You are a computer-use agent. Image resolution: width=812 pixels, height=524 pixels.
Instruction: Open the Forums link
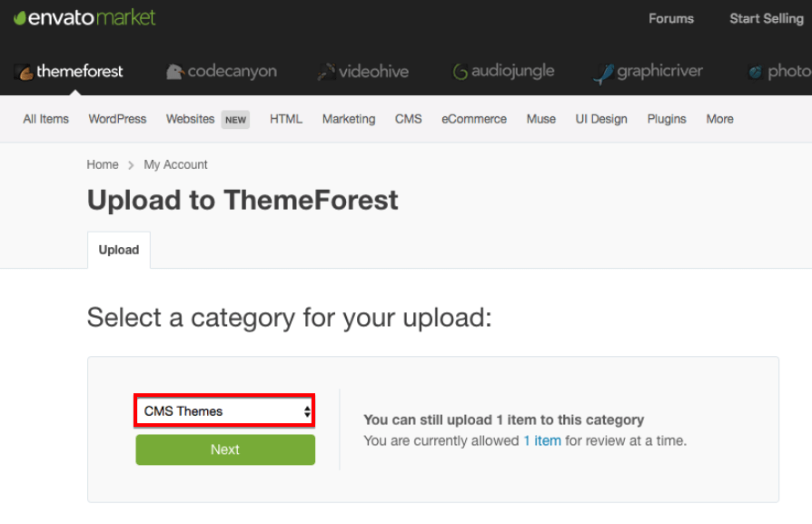(671, 19)
